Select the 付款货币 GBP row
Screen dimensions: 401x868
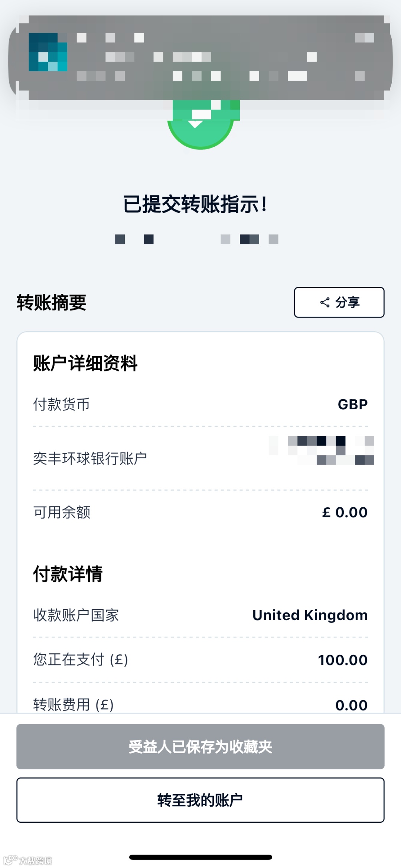(x=200, y=404)
